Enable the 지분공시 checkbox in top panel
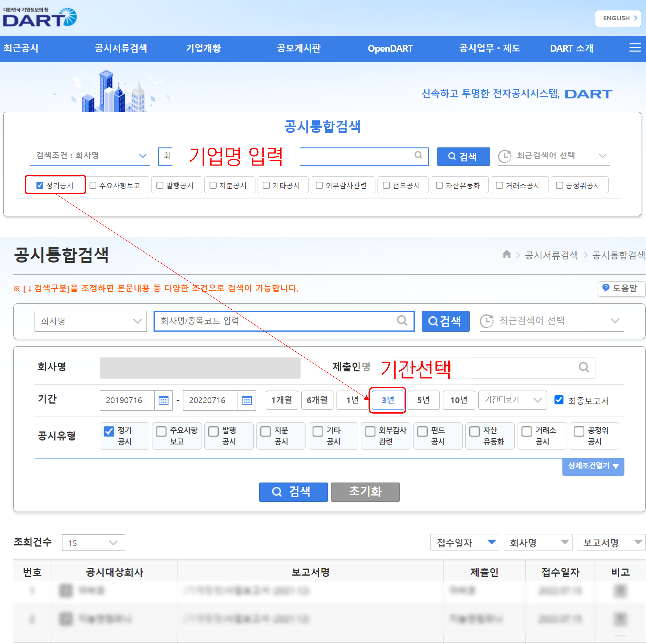This screenshot has width=646, height=644. [x=213, y=185]
